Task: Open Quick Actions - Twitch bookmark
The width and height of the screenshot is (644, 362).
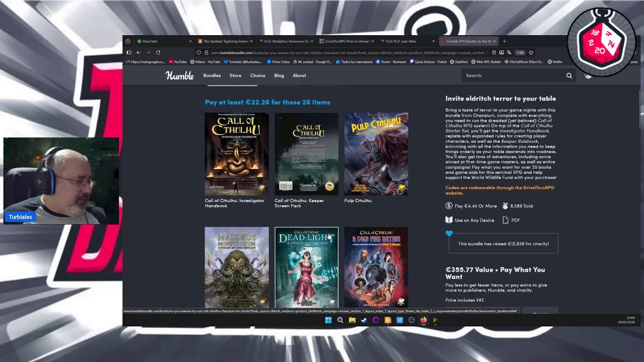Action: click(428, 62)
